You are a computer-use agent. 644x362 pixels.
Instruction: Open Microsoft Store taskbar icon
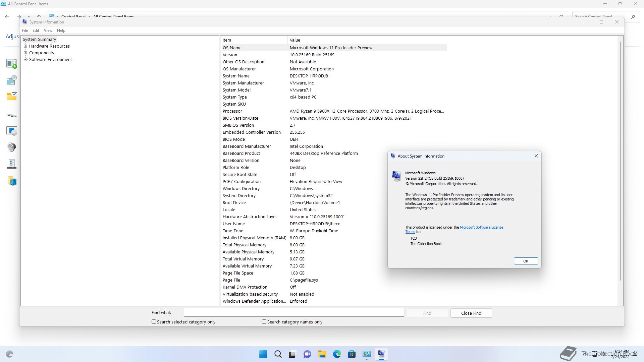click(352, 354)
